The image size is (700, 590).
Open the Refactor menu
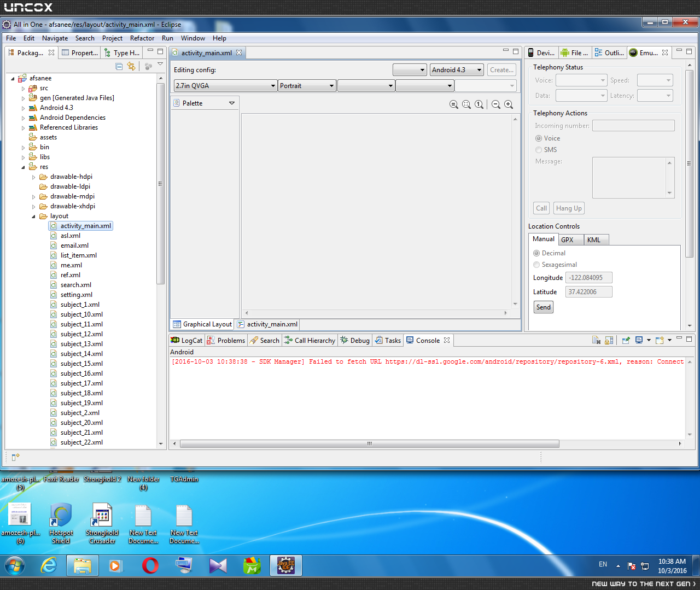[x=142, y=38]
